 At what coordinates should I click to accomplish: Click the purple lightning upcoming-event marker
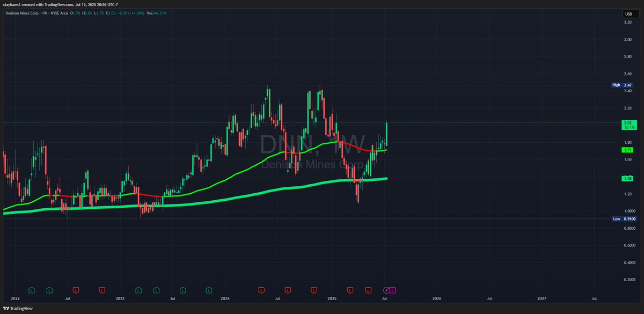(386, 290)
